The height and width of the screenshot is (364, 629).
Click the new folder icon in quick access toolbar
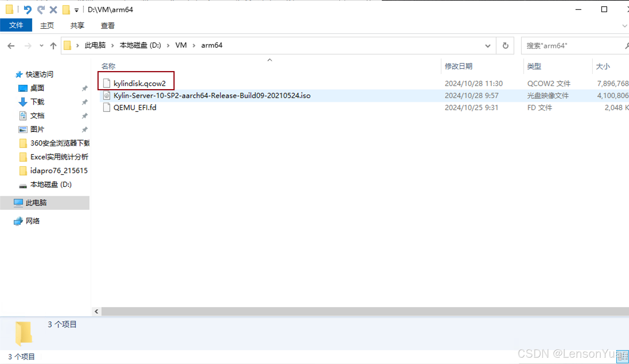[66, 10]
